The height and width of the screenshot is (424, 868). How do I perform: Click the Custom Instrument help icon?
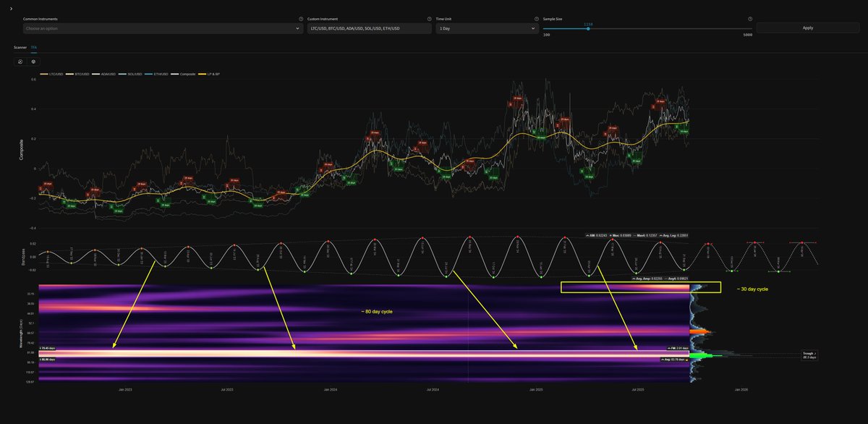(x=428, y=19)
